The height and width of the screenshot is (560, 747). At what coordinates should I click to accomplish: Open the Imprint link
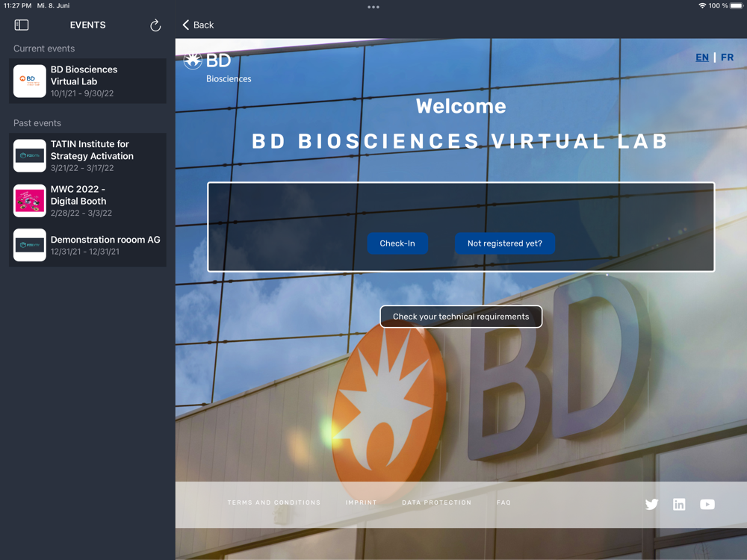pos(361,503)
